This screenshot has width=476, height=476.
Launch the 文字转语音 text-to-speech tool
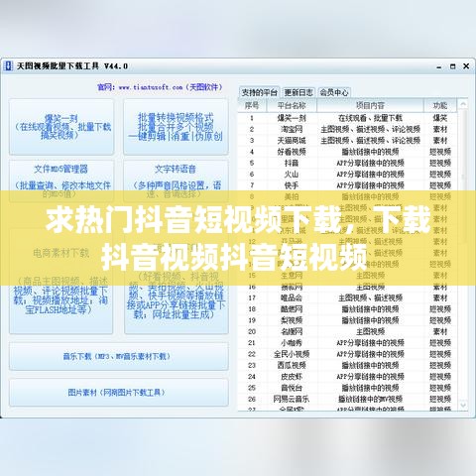tap(176, 181)
